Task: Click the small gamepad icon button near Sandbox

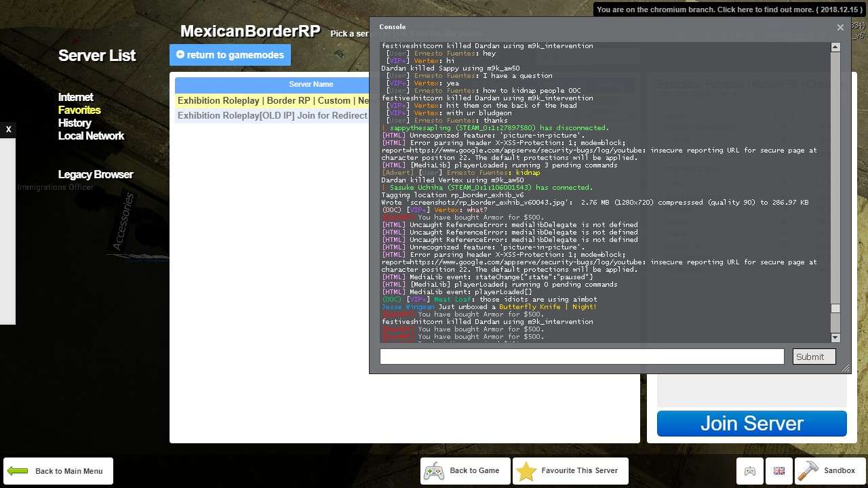Action: pyautogui.click(x=750, y=471)
